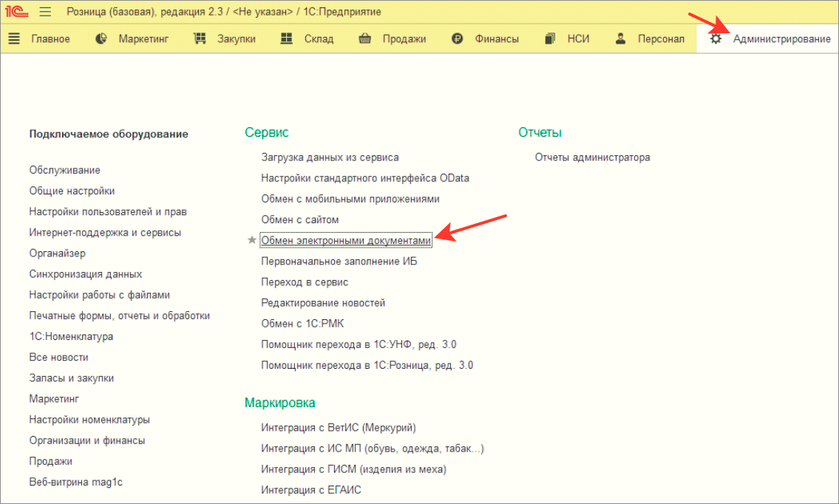Screen dimensions: 839x504
Task: Open Отчеты администратора
Action: 592,158
